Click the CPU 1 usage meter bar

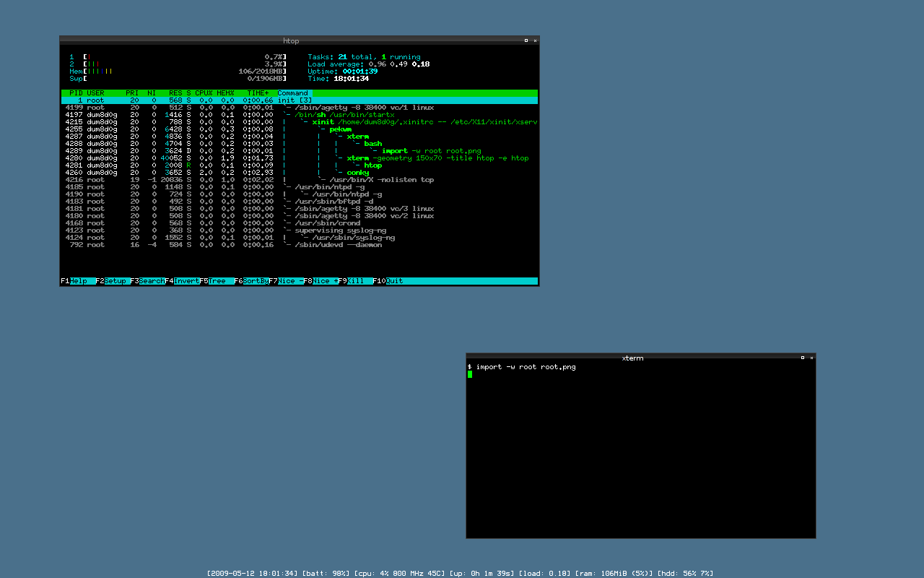click(x=185, y=57)
